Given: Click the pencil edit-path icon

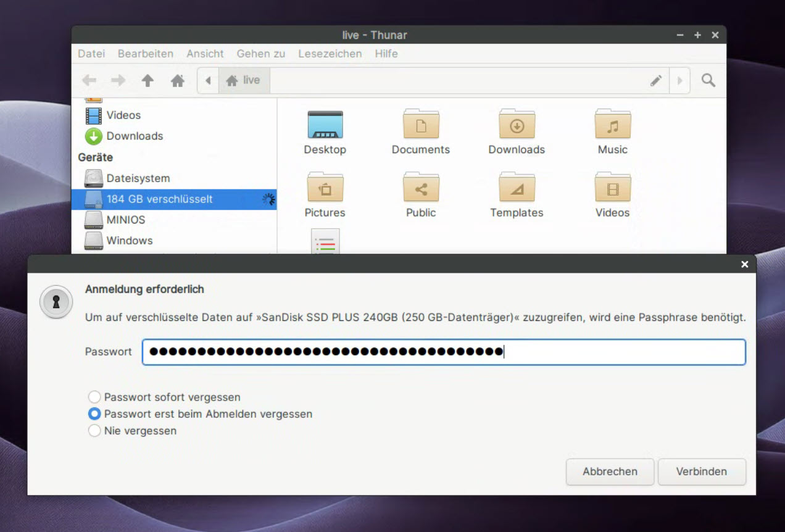Looking at the screenshot, I should coord(656,80).
